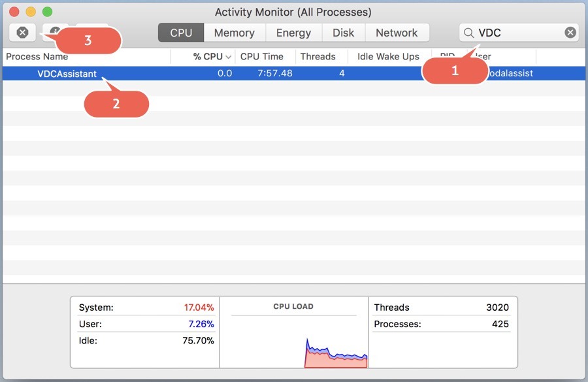
Task: Click the System 17.04% value
Action: [x=199, y=308]
